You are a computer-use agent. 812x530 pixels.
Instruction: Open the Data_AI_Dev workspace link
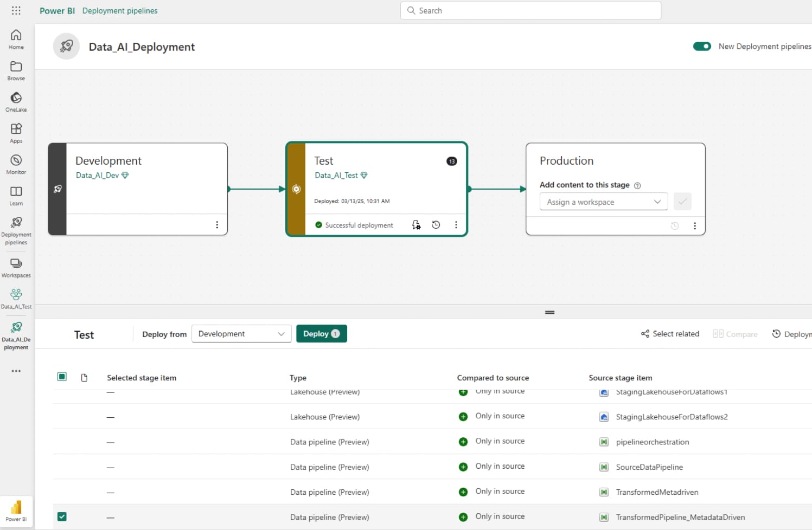coord(97,175)
